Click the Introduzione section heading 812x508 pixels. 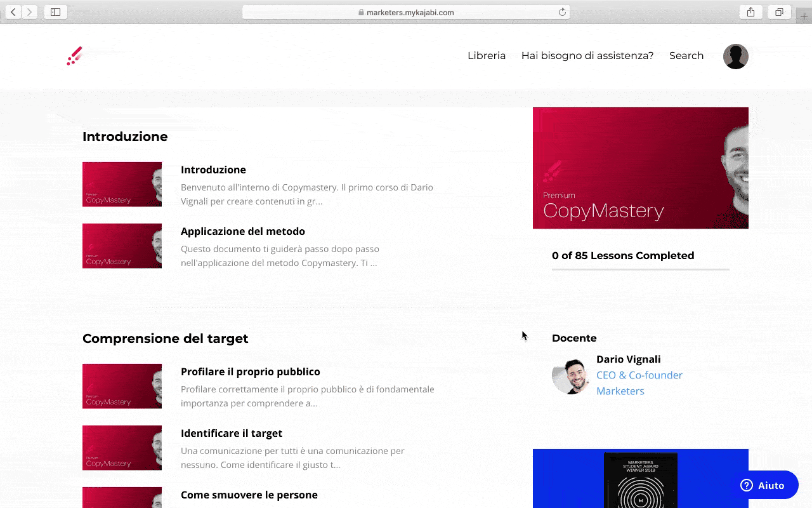coord(125,137)
